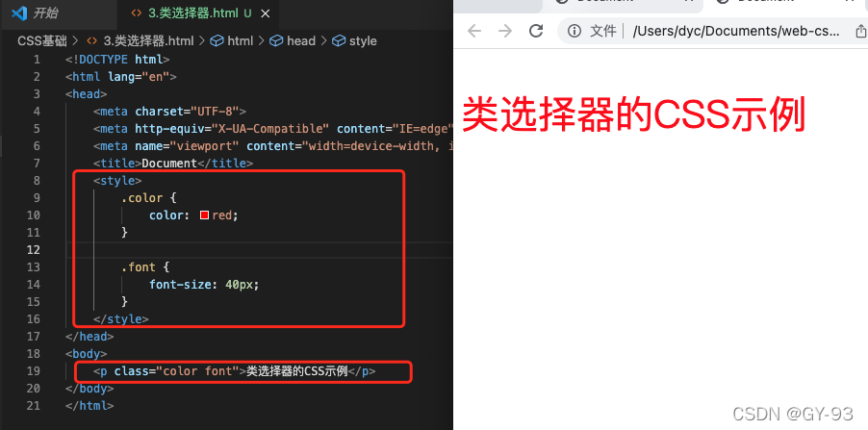Viewport: 868px width, 430px height.
Task: Go back in the browser
Action: [474, 31]
